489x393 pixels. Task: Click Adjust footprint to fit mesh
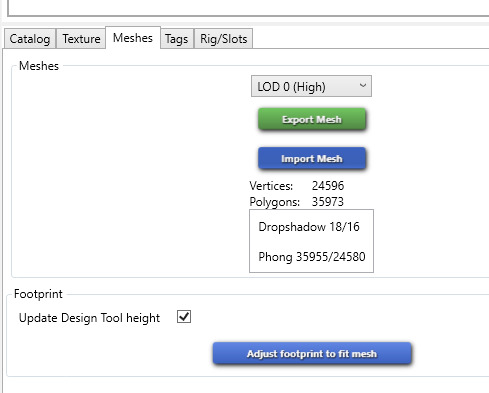click(x=312, y=353)
